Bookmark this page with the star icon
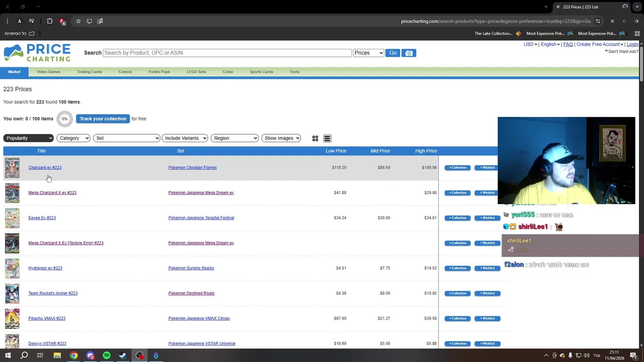This screenshot has height=362, width=644. point(78,21)
